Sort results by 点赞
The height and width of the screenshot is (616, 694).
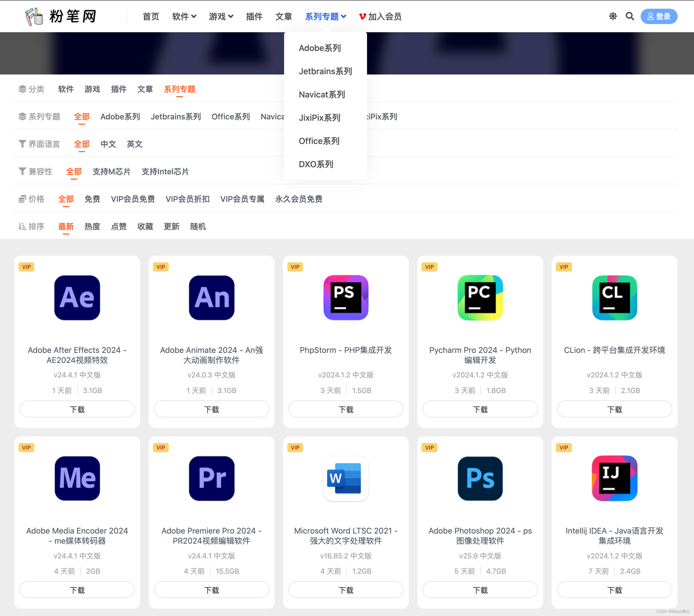pos(119,226)
